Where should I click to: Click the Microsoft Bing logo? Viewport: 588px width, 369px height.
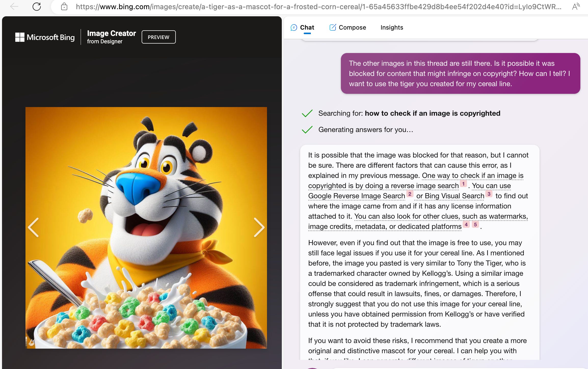pyautogui.click(x=45, y=37)
